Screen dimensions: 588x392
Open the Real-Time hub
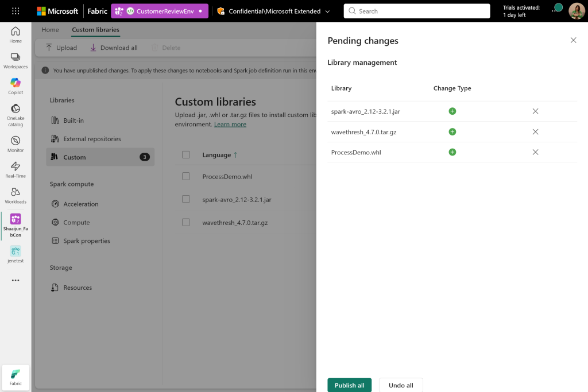tap(15, 168)
